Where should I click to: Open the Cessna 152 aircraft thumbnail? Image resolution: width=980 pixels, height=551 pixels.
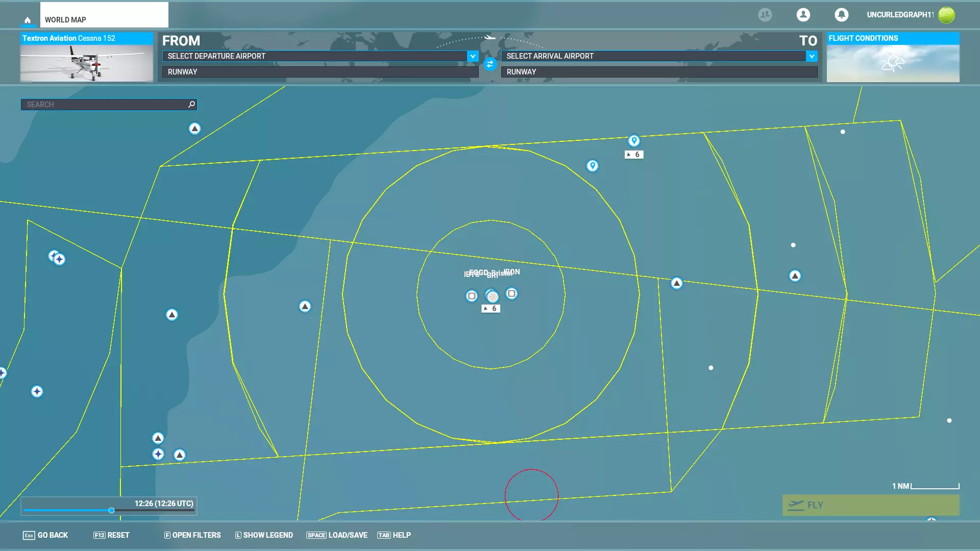86,63
